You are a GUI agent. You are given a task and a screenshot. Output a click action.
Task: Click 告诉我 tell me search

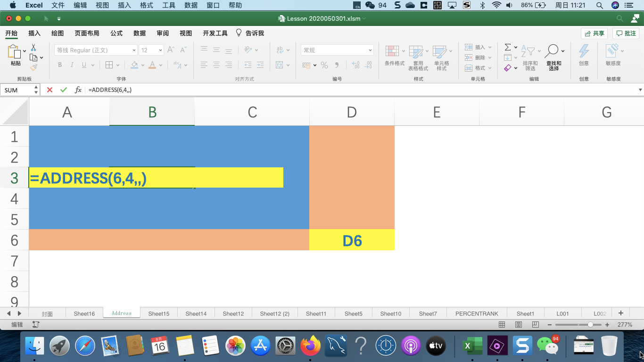point(250,33)
